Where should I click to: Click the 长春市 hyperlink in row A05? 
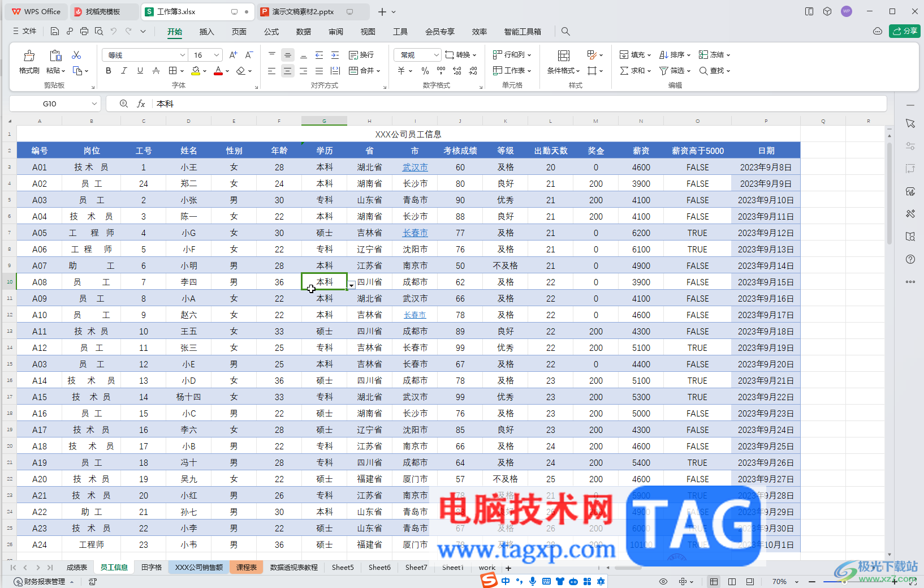pos(415,233)
